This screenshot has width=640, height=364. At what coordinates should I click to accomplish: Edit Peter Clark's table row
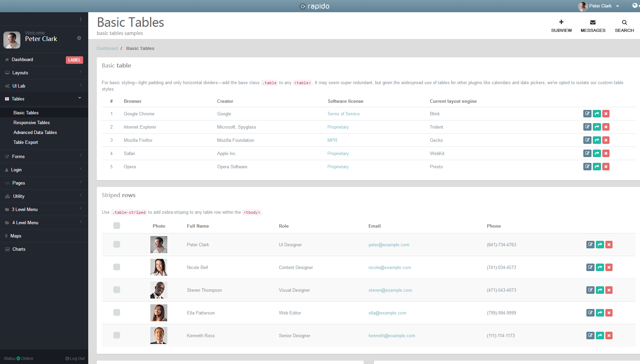(590, 245)
